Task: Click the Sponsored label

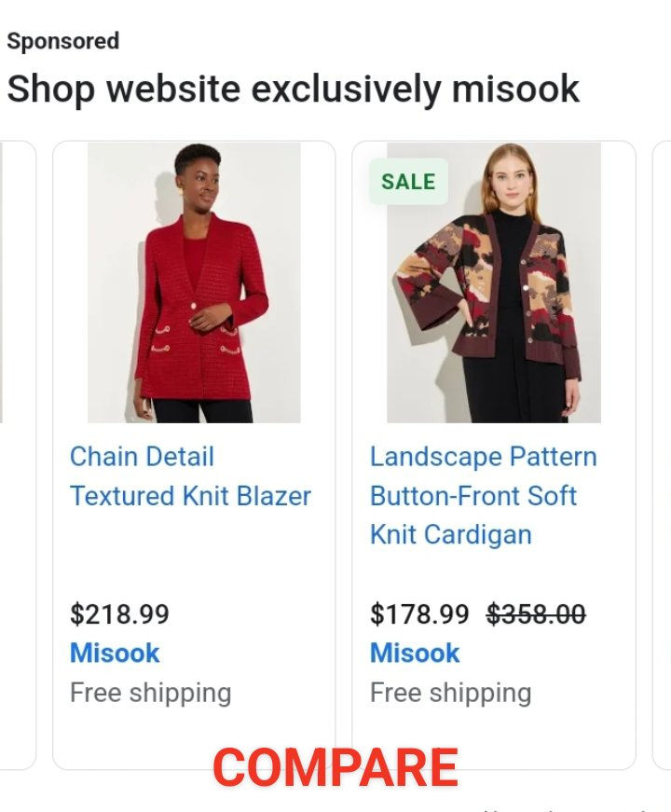Action: pyautogui.click(x=62, y=41)
